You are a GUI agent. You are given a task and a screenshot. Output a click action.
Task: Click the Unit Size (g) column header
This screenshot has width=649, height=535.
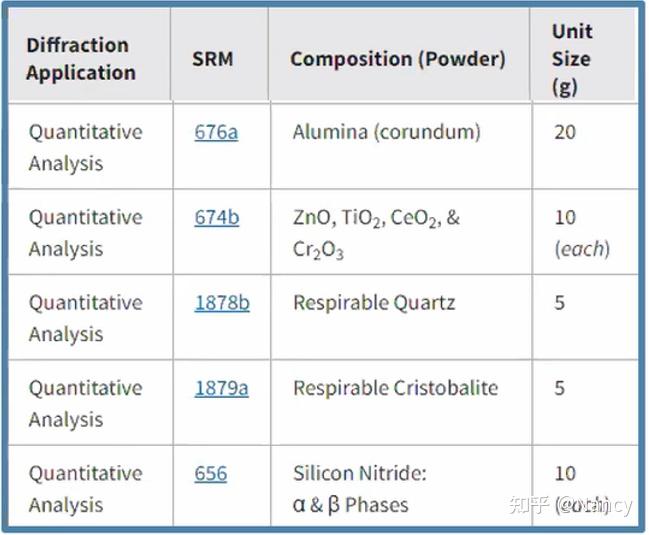tap(572, 59)
